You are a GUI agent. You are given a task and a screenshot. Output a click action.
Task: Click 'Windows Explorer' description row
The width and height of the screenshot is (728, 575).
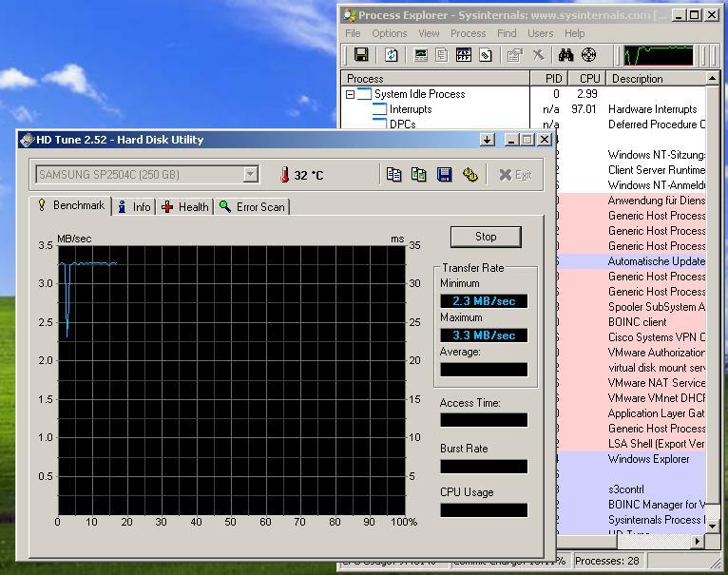[x=648, y=459]
